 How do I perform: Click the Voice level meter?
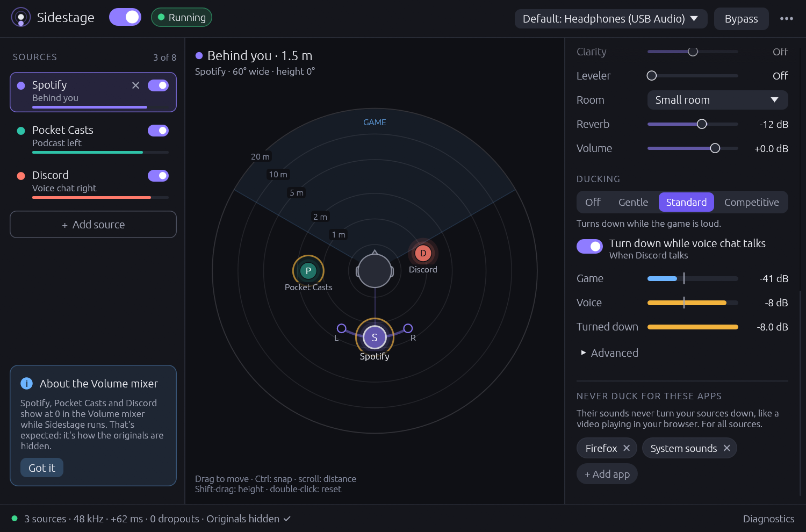693,303
